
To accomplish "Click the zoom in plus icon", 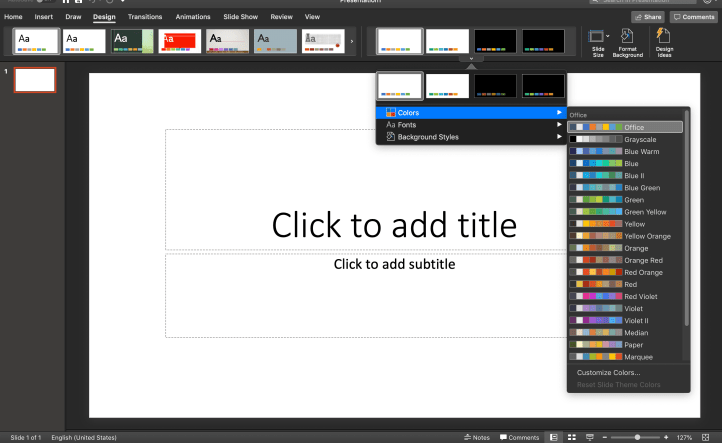I will pyautogui.click(x=666, y=437).
